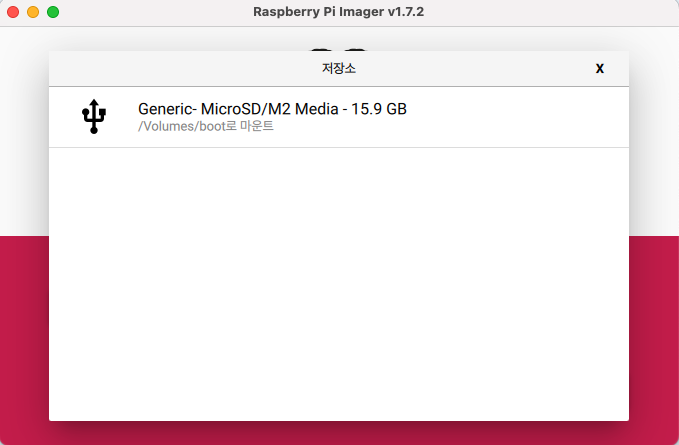Viewport: 679px width, 445px height.
Task: Click the MicroSD/M2 Media text
Action: coord(269,109)
